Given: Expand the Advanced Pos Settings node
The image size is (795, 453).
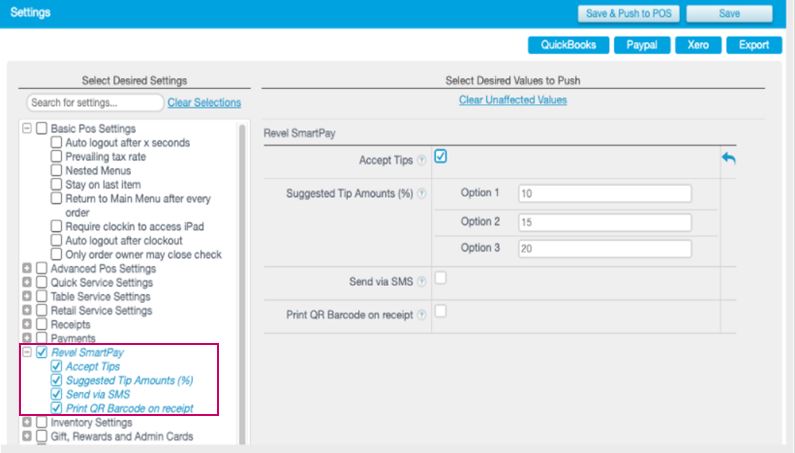Looking at the screenshot, I should pos(27,269).
